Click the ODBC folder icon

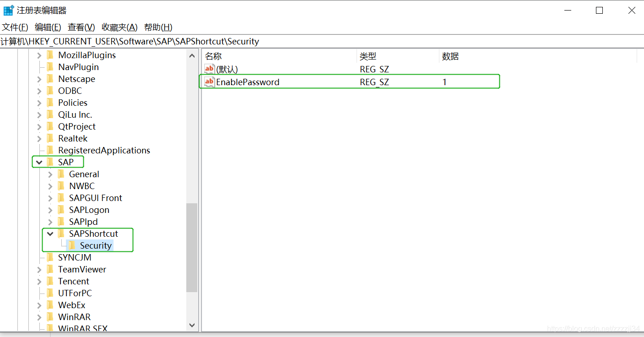tap(50, 91)
